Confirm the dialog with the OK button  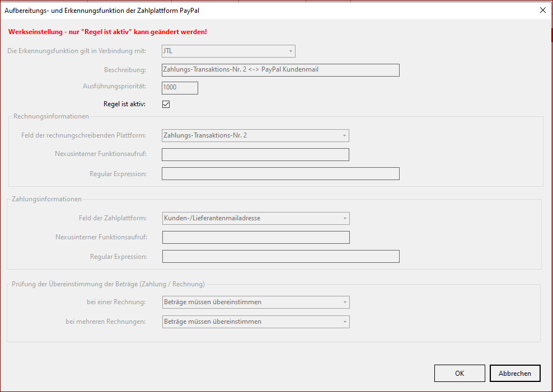coord(460,374)
